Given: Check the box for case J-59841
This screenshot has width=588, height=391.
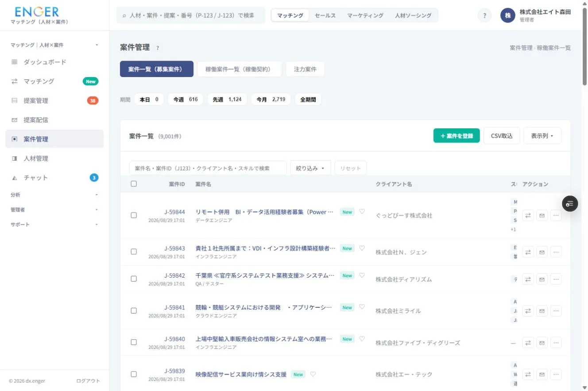Looking at the screenshot, I should pos(134,311).
